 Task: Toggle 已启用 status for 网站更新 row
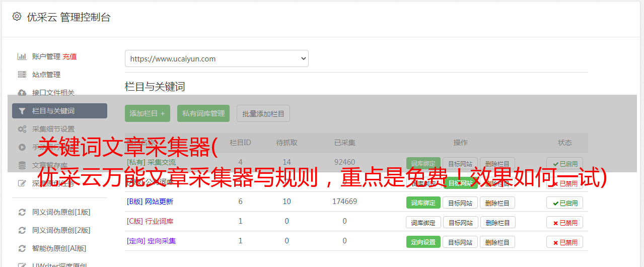[x=565, y=203]
